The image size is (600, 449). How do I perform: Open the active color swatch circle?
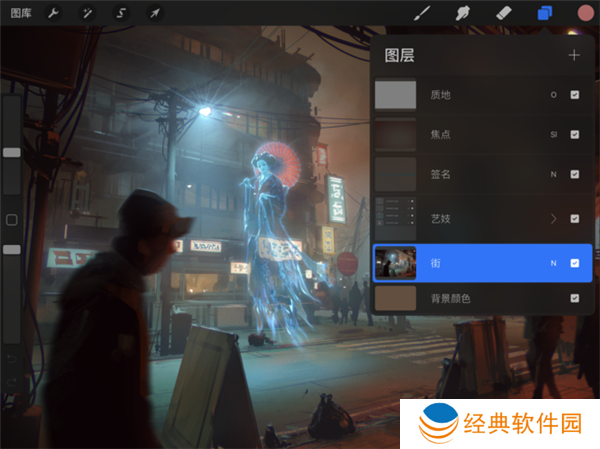pos(585,14)
